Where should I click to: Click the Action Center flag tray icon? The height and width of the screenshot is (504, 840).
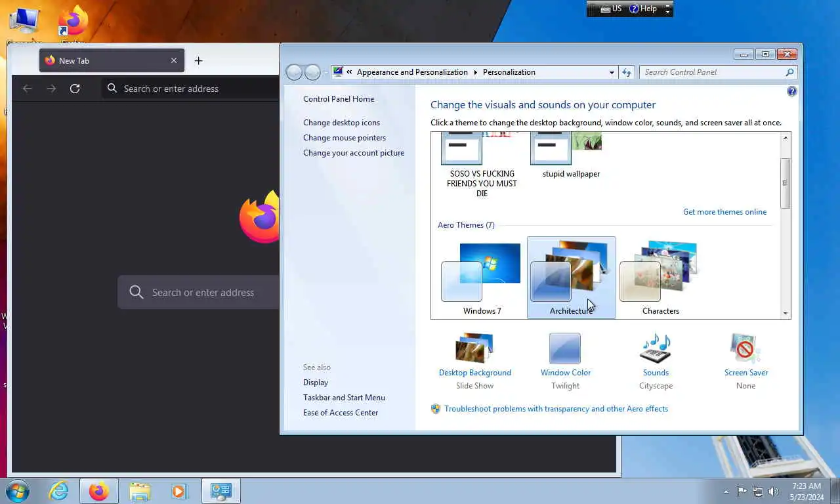(742, 491)
